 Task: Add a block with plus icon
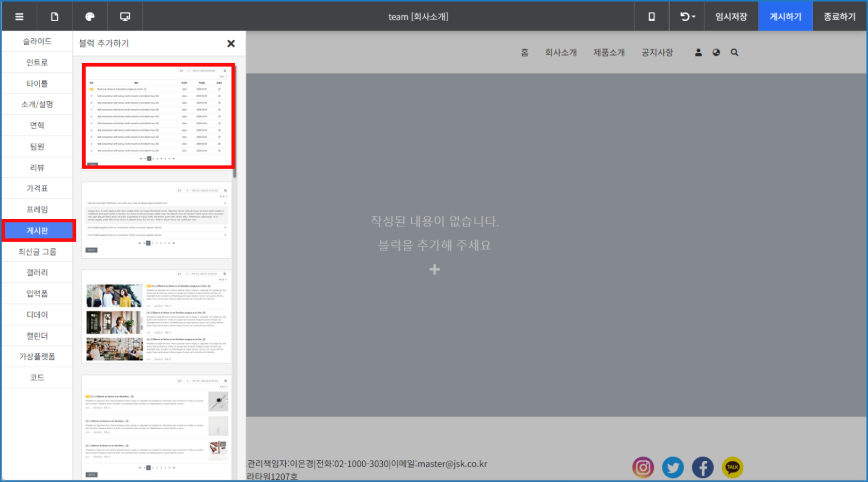435,269
